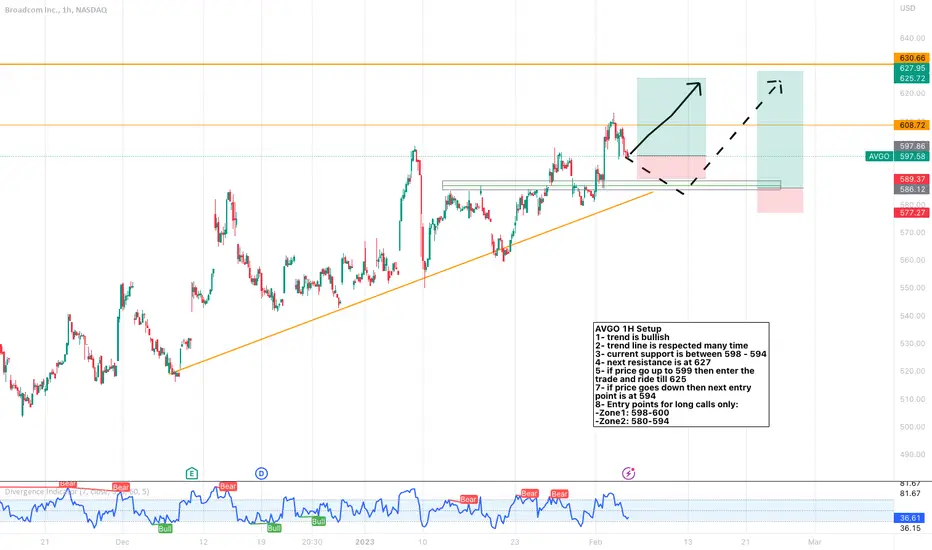Select the green AVGO symbol tag
932x550 pixels.
(879, 156)
